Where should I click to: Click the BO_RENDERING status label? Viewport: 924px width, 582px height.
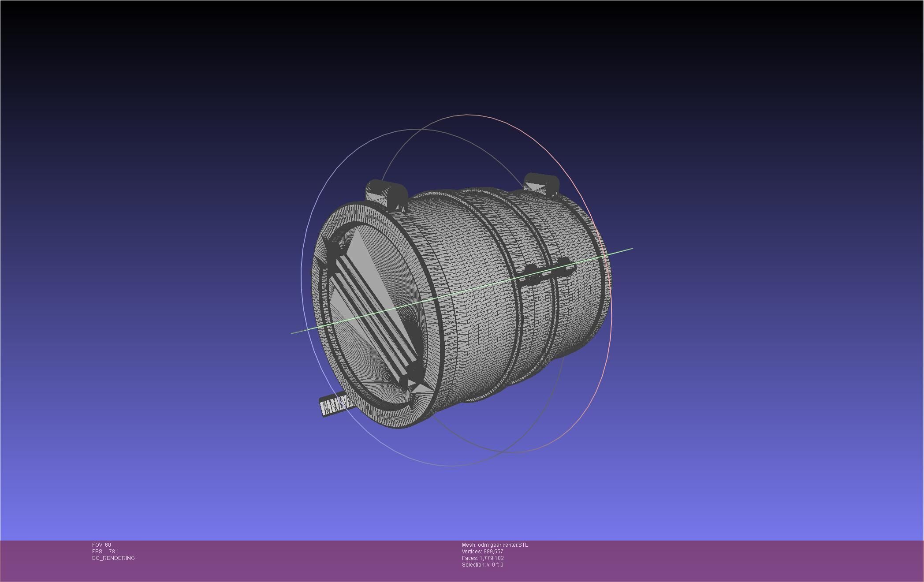pos(113,558)
